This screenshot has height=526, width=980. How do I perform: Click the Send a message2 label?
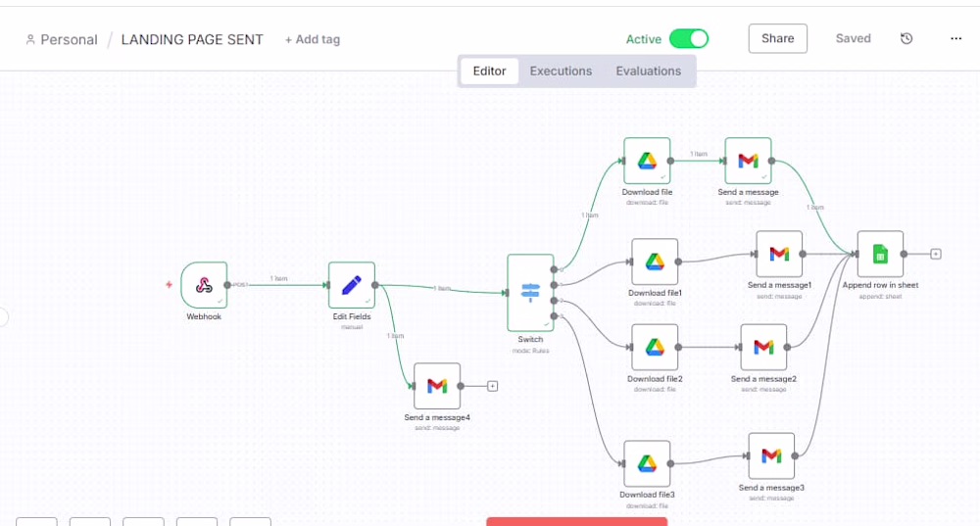pyautogui.click(x=763, y=378)
